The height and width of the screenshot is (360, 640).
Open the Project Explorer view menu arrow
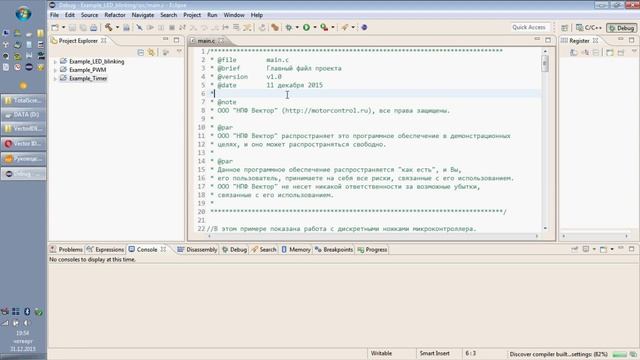(179, 52)
